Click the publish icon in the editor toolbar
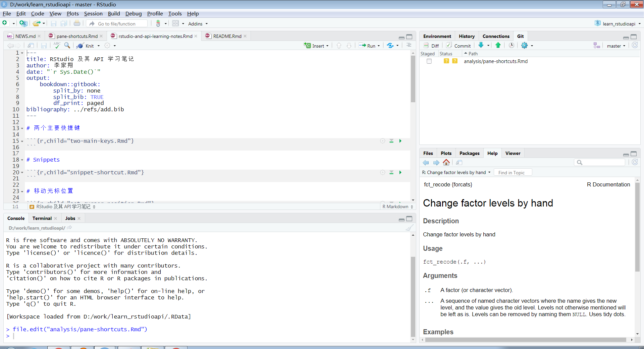 click(x=390, y=46)
